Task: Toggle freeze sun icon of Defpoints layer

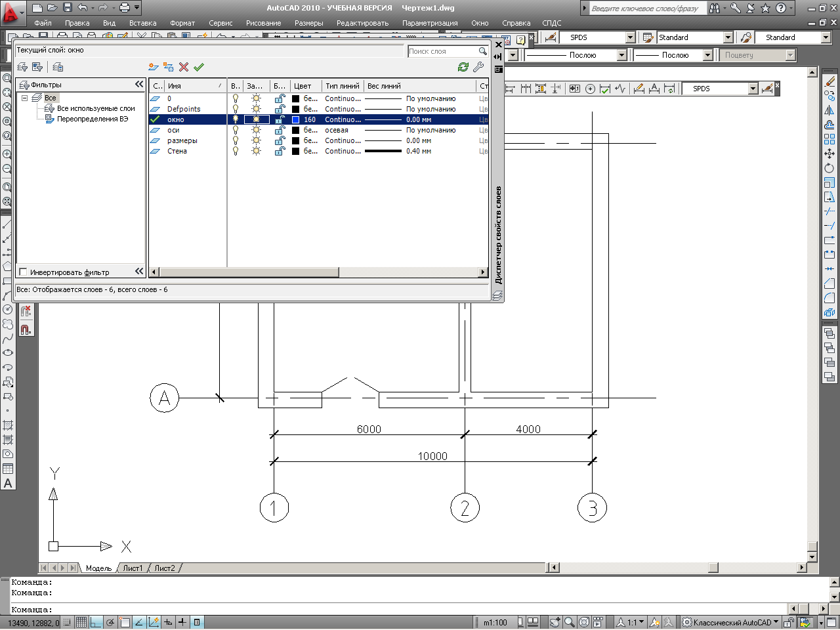Action: [x=256, y=109]
